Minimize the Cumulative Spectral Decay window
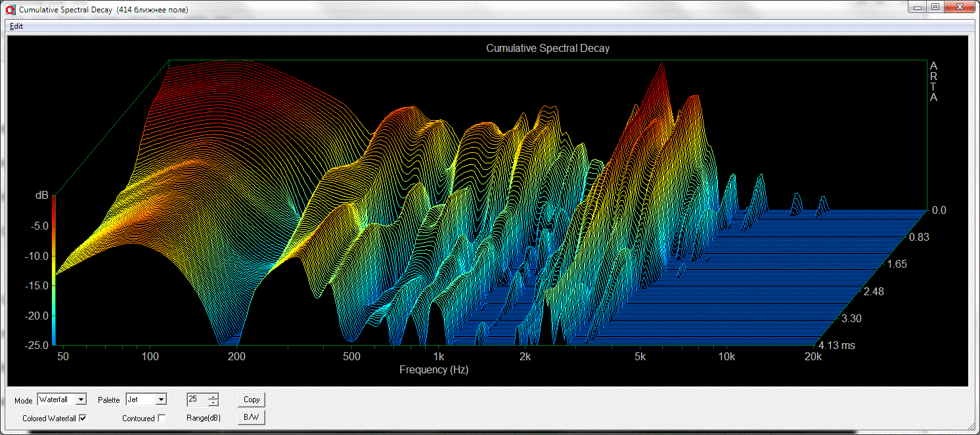The image size is (980, 435). click(918, 7)
